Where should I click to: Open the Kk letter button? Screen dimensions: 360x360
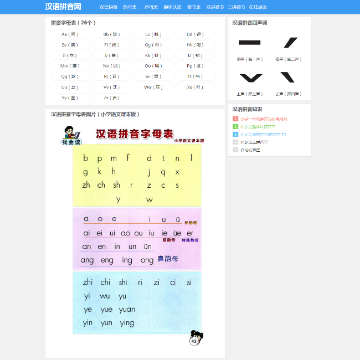(154, 55)
